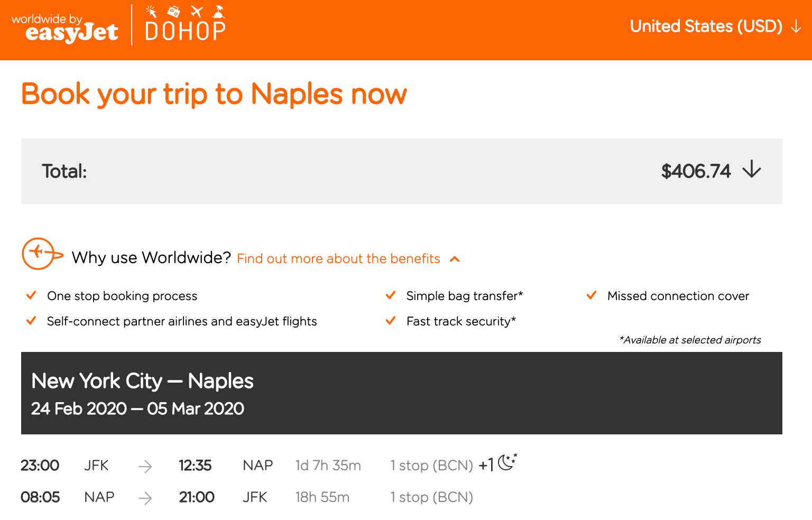The image size is (812, 520).
Task: Click the Dohop logo
Action: pyautogui.click(x=185, y=25)
